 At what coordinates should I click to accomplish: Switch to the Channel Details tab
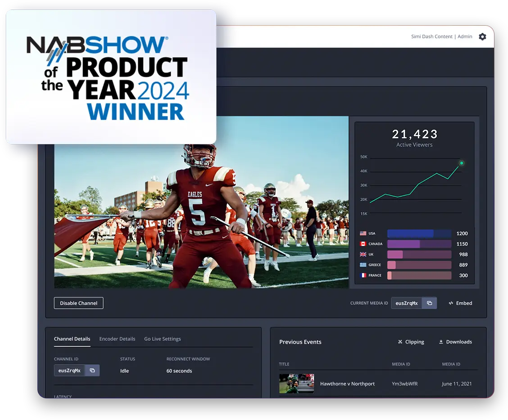72,339
